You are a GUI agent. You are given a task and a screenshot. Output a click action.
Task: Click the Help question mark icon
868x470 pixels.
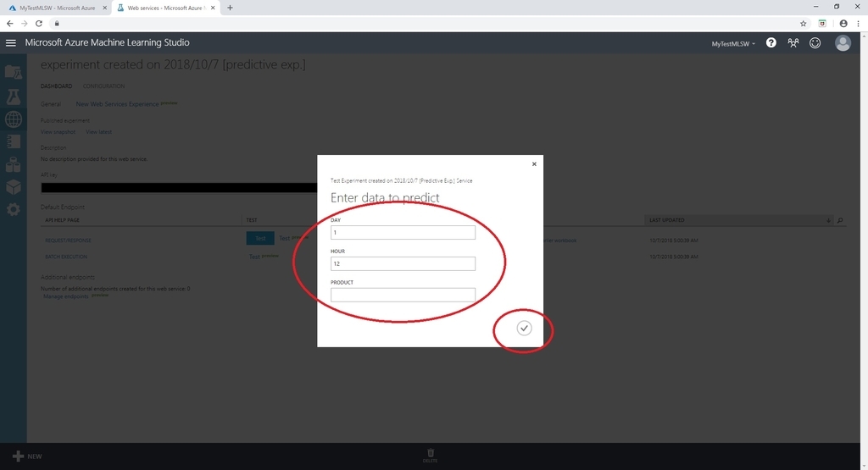point(771,43)
